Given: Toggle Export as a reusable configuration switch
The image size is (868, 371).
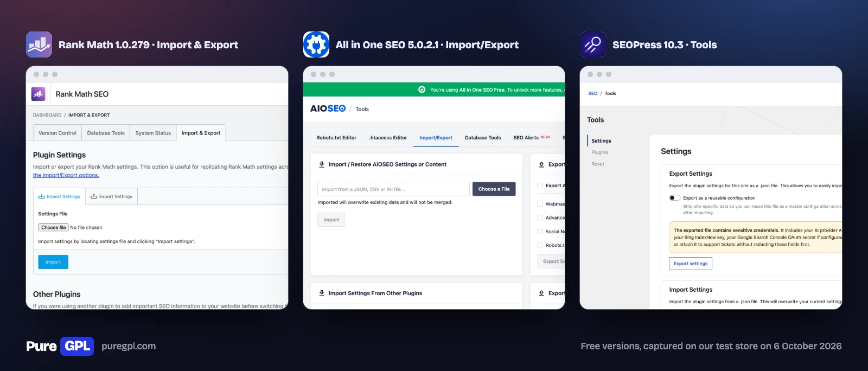Looking at the screenshot, I should click(675, 198).
